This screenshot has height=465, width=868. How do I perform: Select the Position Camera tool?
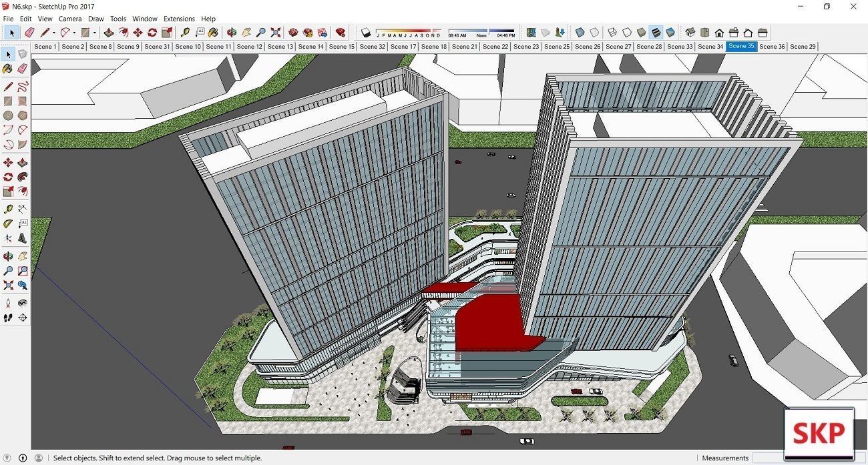pos(8,303)
